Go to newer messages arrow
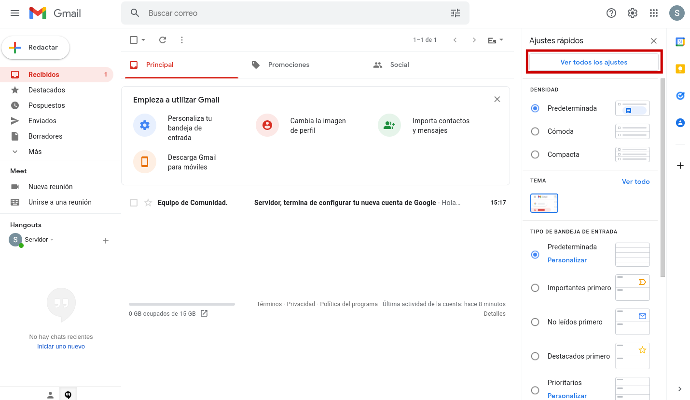The image size is (690, 400). pos(455,40)
